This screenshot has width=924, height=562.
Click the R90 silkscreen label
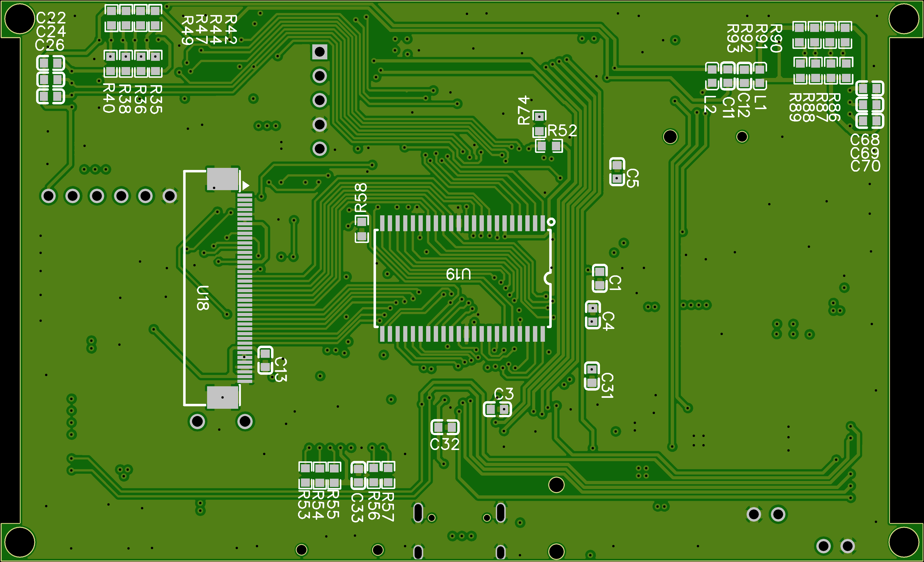(x=776, y=38)
